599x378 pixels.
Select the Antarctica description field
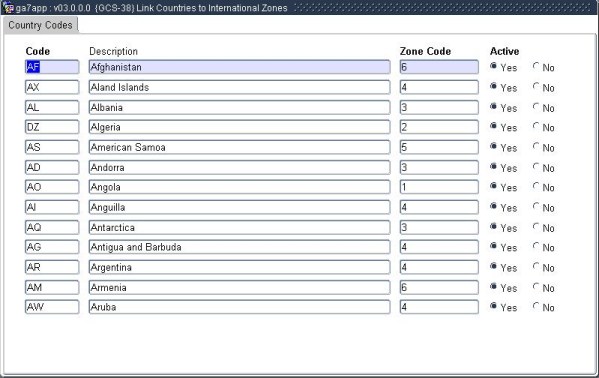[x=240, y=227]
